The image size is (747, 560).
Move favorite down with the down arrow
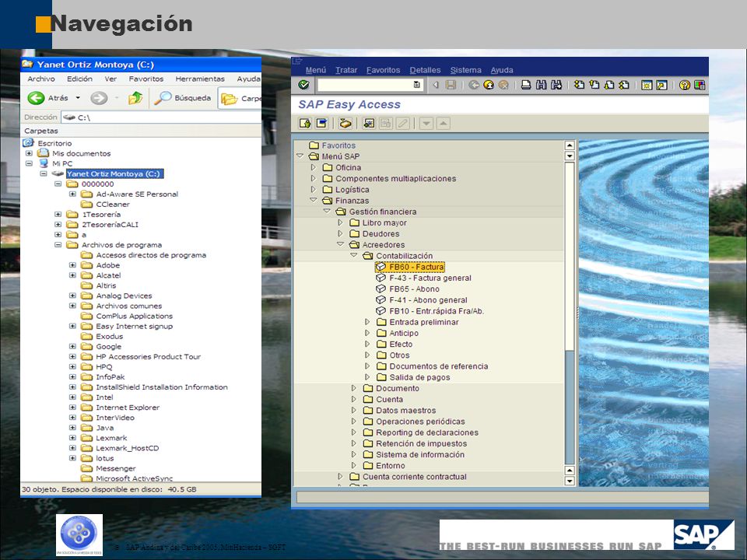point(426,124)
